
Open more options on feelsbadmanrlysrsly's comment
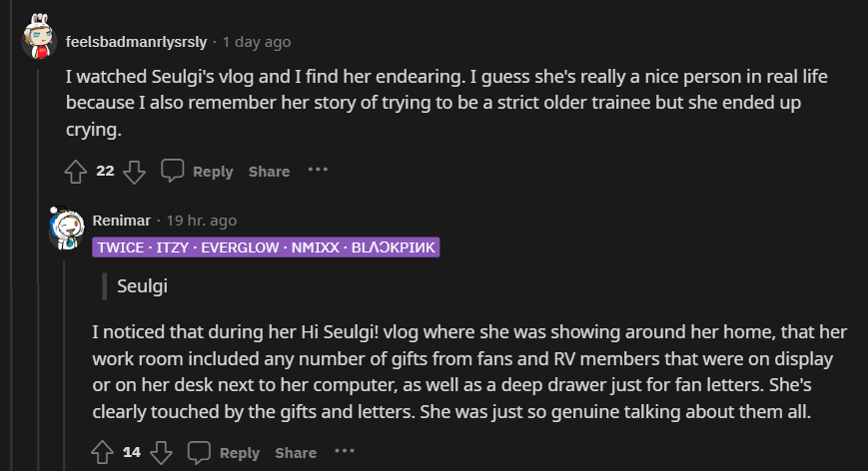(x=318, y=171)
